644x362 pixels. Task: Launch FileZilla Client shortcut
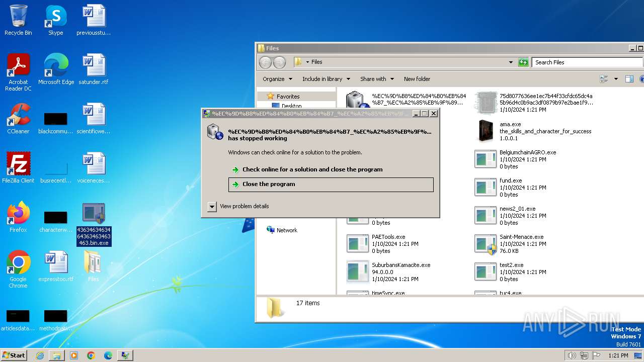coord(18,168)
